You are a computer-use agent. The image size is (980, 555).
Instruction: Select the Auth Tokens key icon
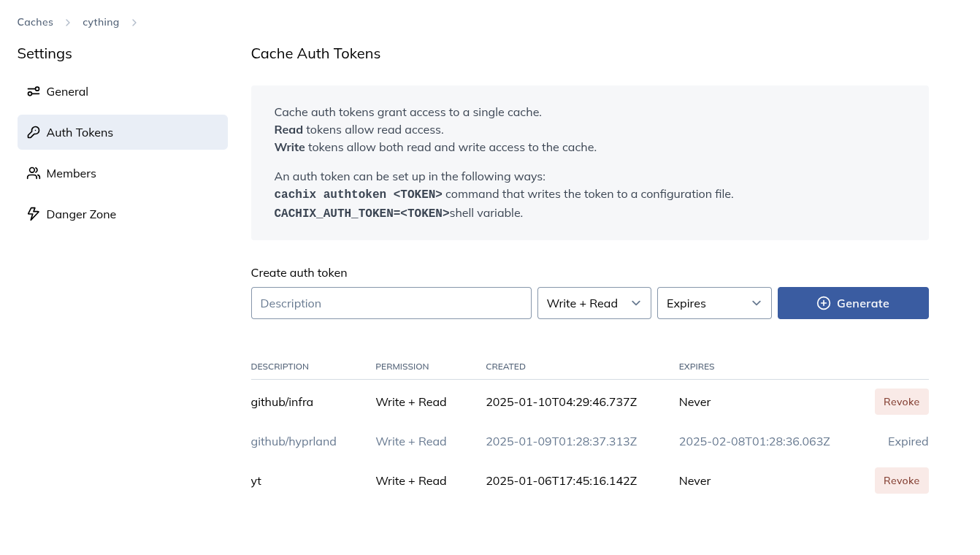point(34,132)
